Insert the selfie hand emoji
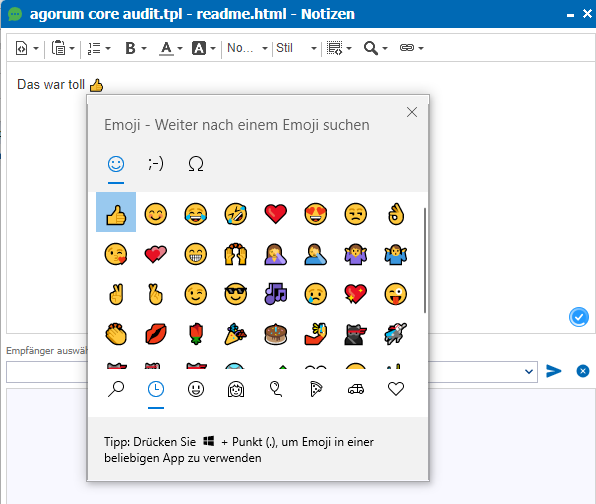 pos(315,334)
